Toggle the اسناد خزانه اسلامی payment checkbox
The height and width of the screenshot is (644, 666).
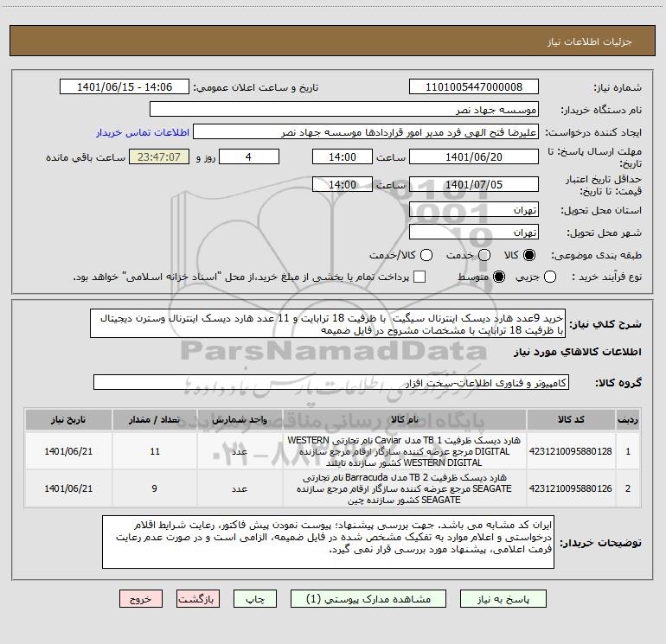(419, 277)
